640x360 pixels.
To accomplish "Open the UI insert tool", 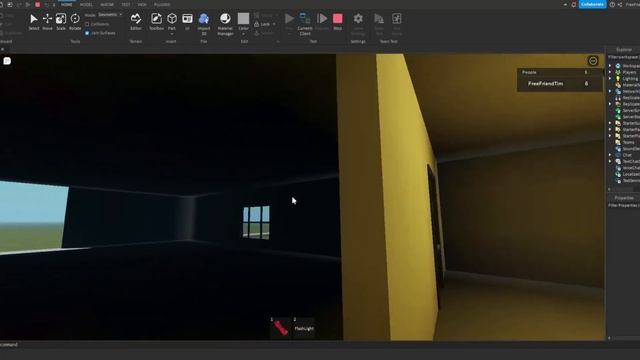I will coord(187,22).
